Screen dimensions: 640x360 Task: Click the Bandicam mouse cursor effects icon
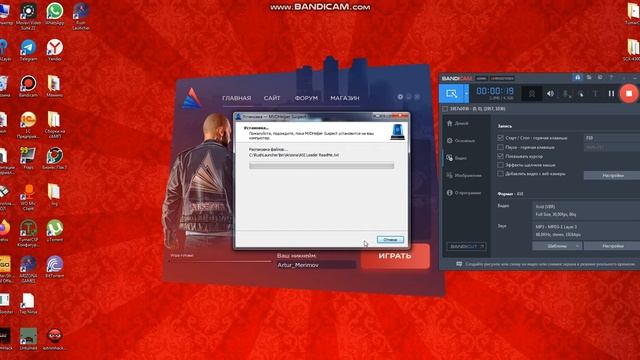point(581,94)
